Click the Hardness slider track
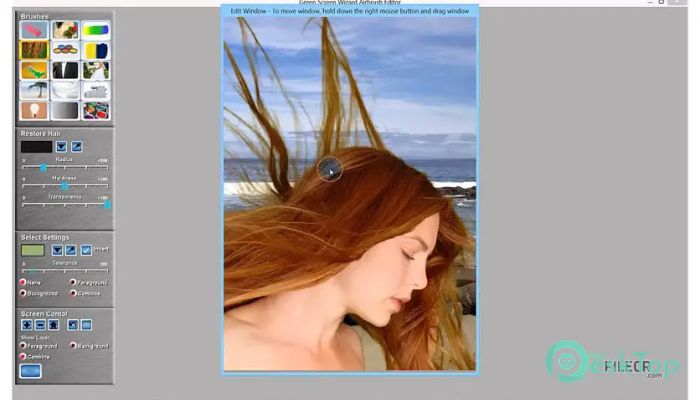Viewport: 700px width, 400px height. click(65, 186)
